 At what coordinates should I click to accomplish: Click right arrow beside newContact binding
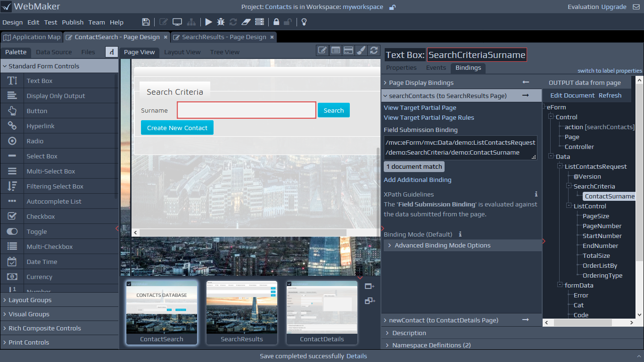tap(526, 320)
